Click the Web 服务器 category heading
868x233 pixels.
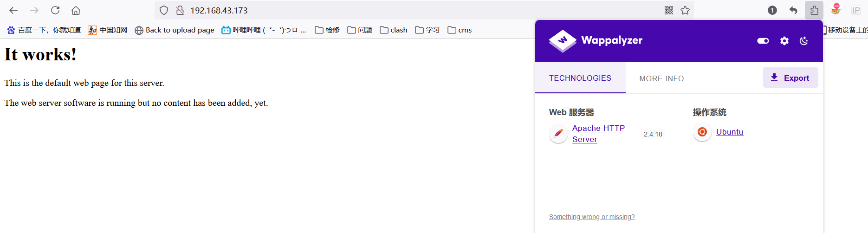[571, 112]
